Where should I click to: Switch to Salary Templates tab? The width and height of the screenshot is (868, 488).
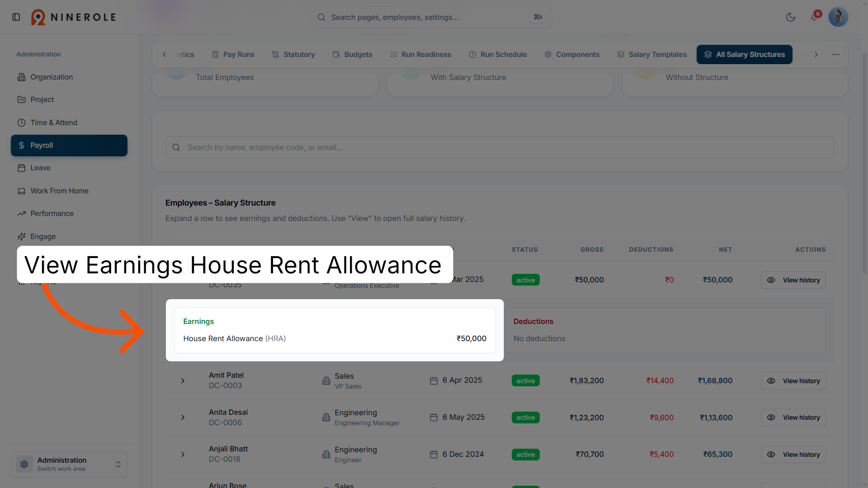coord(652,54)
